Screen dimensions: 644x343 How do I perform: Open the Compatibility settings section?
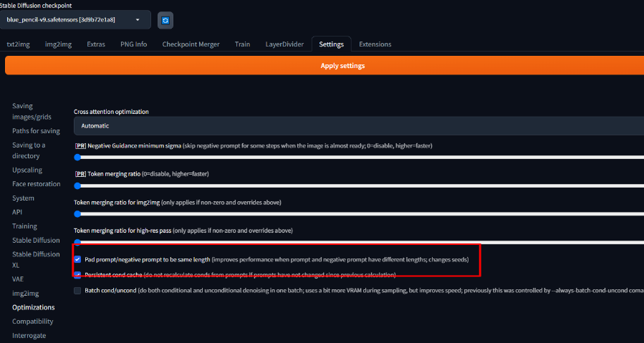click(x=33, y=322)
